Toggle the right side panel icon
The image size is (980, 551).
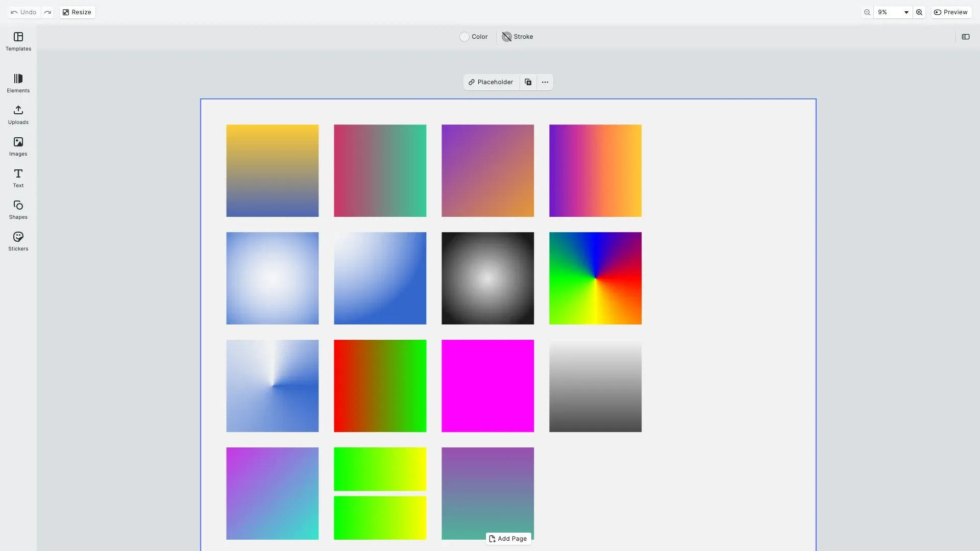[966, 37]
